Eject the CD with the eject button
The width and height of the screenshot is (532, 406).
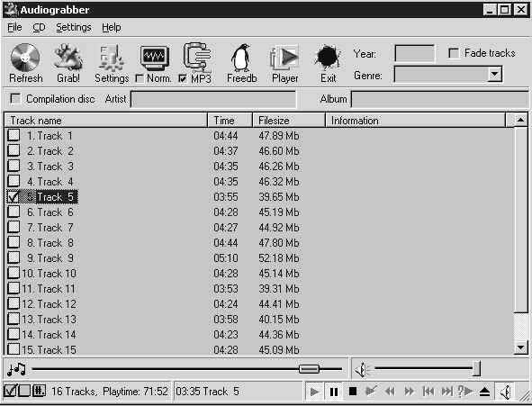tap(485, 392)
